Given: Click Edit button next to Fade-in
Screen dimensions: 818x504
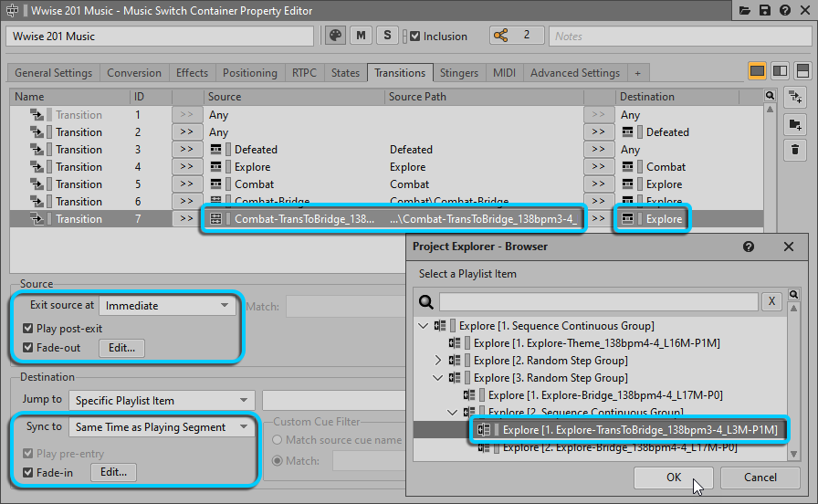Looking at the screenshot, I should 114,472.
